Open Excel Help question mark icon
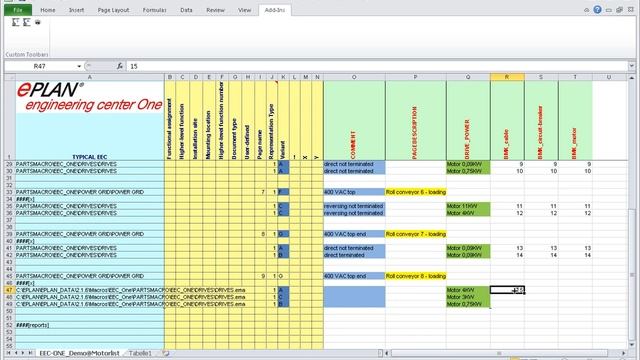640x360 pixels. 597,10
